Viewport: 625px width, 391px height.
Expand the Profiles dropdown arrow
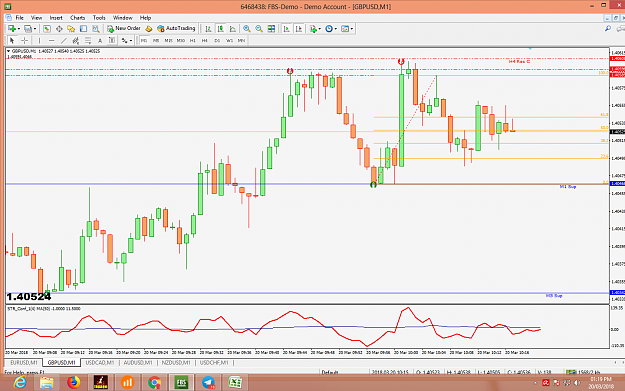35,29
